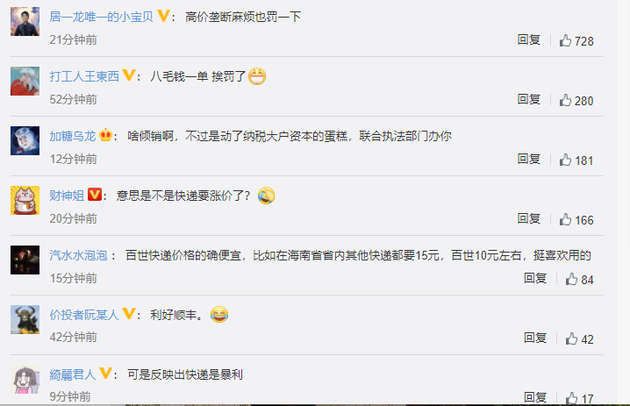The width and height of the screenshot is (630, 406).
Task: Click thumbs-up on 打工人王東西's comment
Action: pyautogui.click(x=565, y=100)
